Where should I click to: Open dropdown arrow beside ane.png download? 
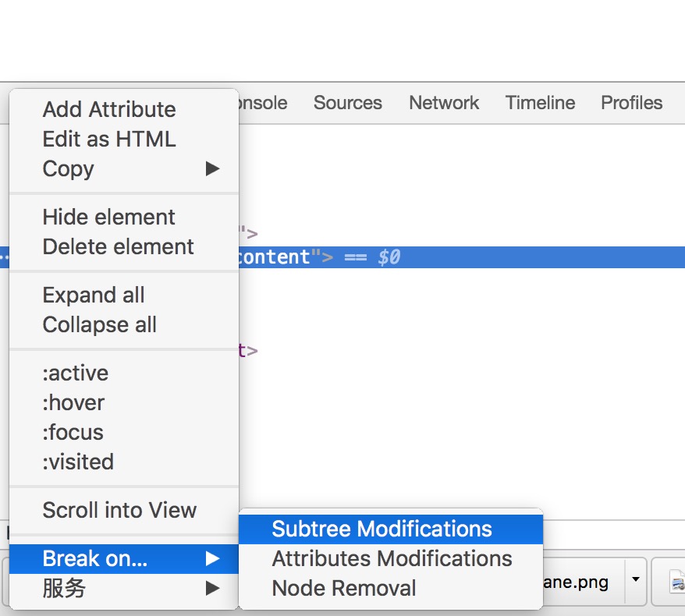(636, 580)
